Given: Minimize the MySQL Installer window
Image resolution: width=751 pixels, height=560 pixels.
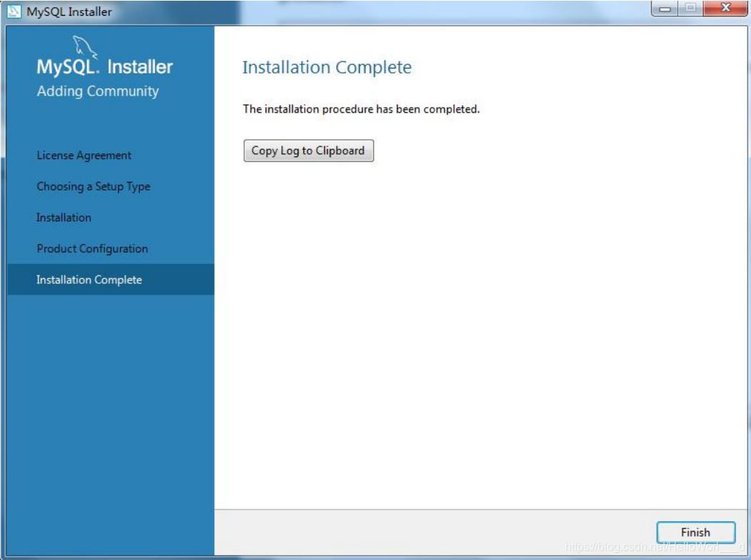Looking at the screenshot, I should [665, 9].
